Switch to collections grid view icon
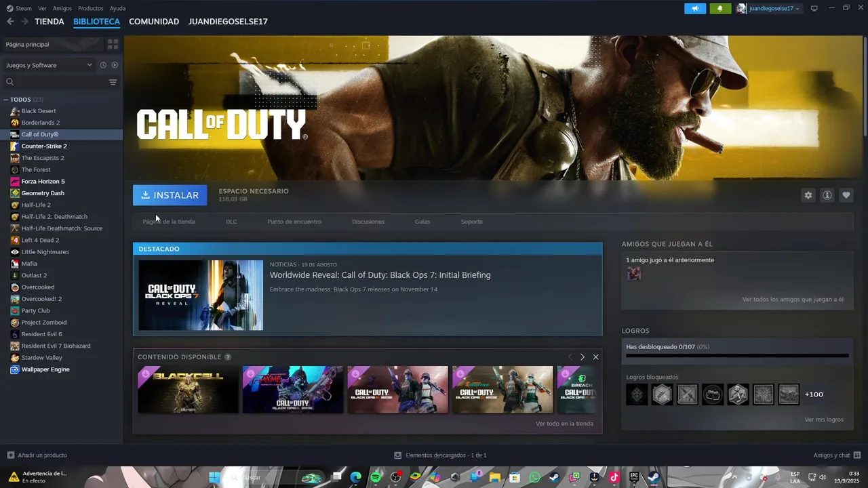868x488 pixels. point(113,44)
